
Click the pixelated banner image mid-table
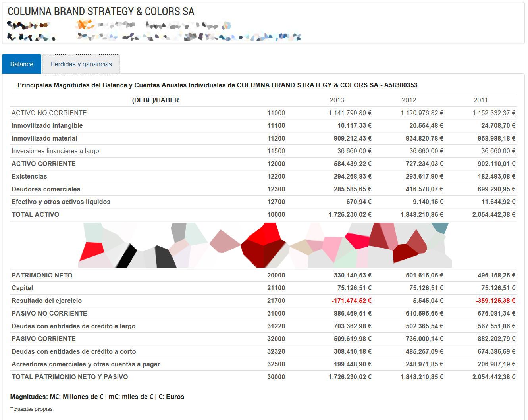pyautogui.click(x=265, y=245)
